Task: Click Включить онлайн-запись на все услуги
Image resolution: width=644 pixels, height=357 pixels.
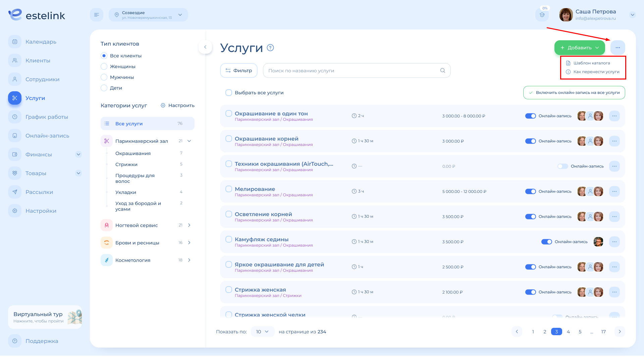Action: pos(574,93)
